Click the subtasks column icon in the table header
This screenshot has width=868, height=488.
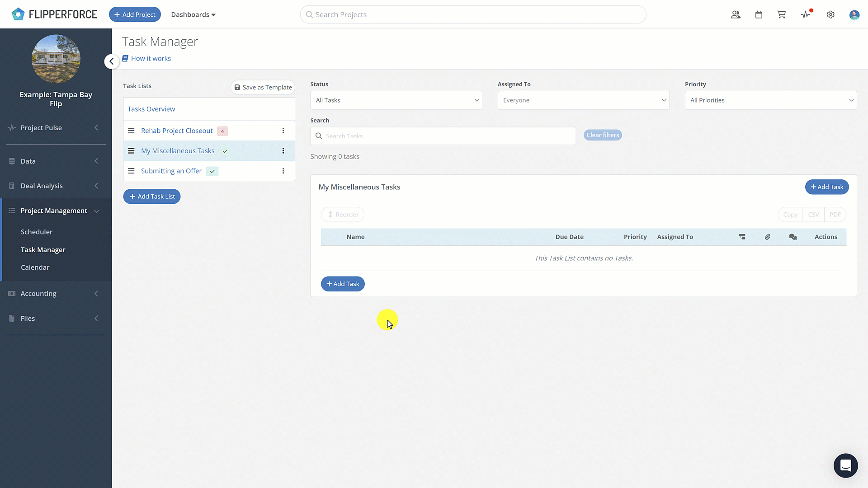742,237
